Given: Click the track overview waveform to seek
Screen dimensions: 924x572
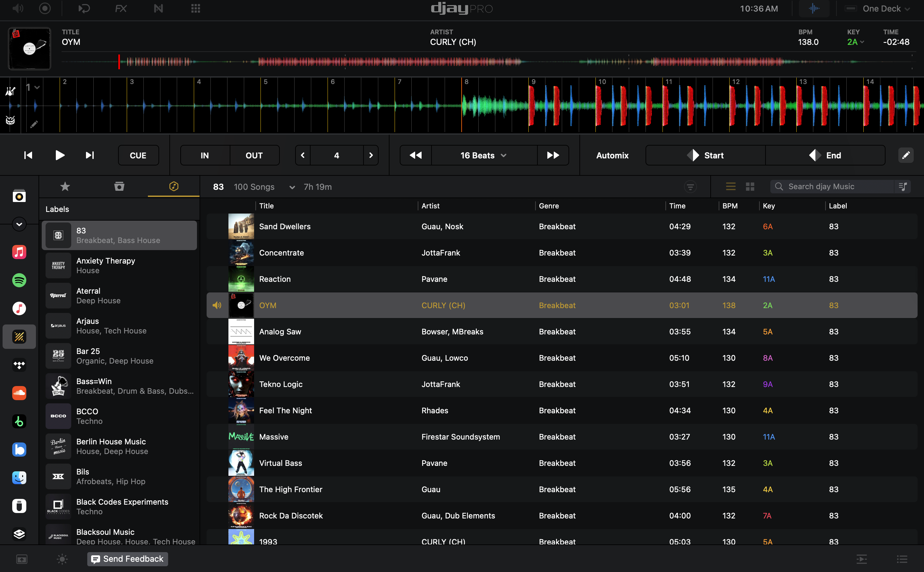Looking at the screenshot, I should (454, 62).
